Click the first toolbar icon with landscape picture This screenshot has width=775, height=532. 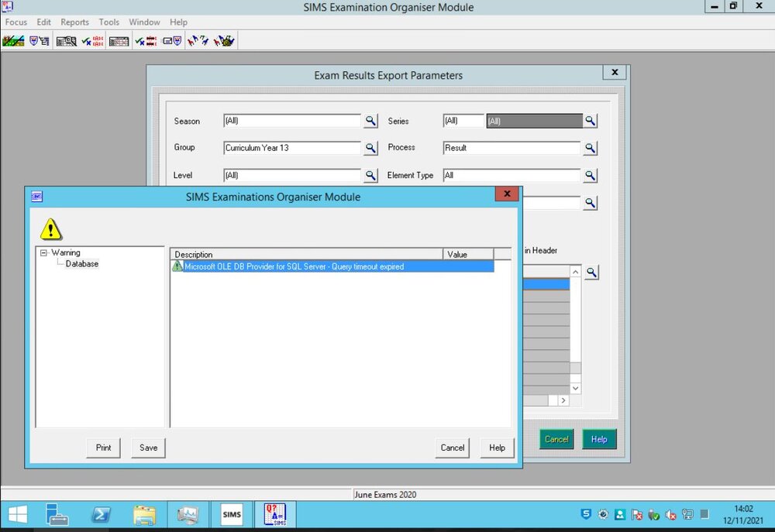(13, 41)
